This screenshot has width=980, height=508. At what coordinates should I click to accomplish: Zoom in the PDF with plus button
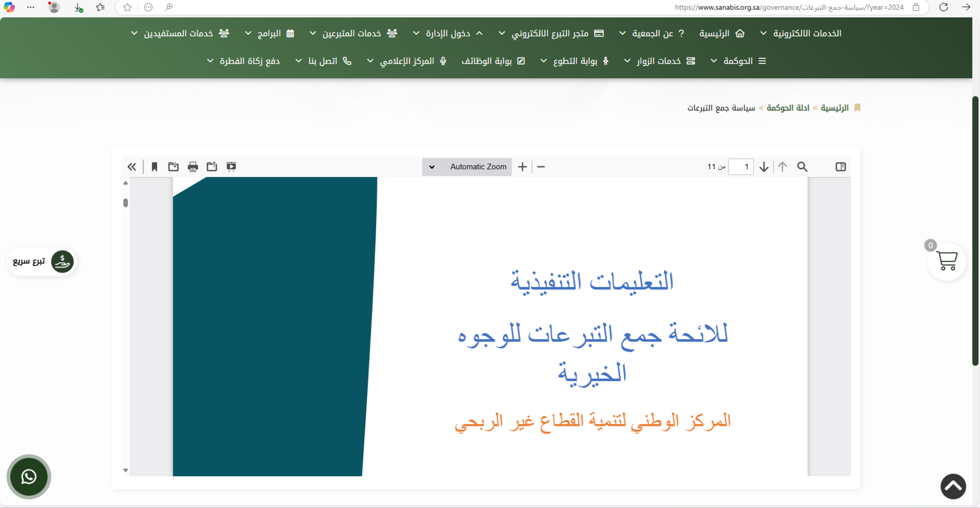(x=523, y=167)
